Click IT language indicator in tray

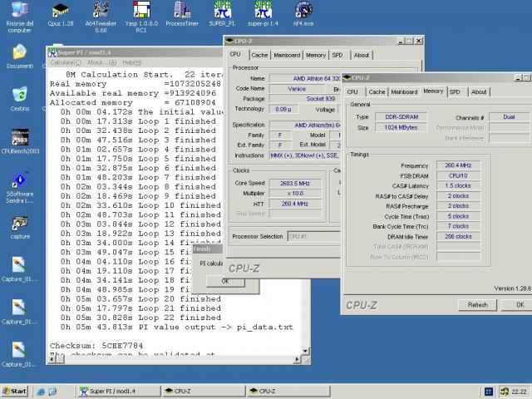pos(489,392)
